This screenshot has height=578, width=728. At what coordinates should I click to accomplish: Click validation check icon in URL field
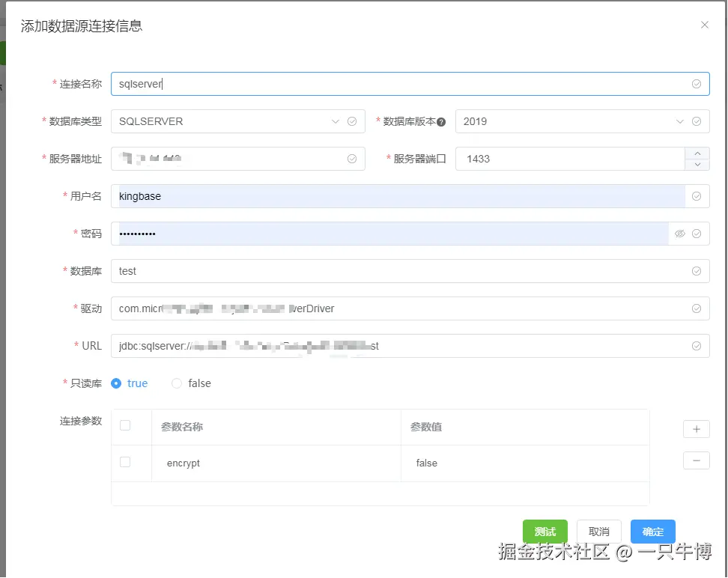[x=697, y=346]
